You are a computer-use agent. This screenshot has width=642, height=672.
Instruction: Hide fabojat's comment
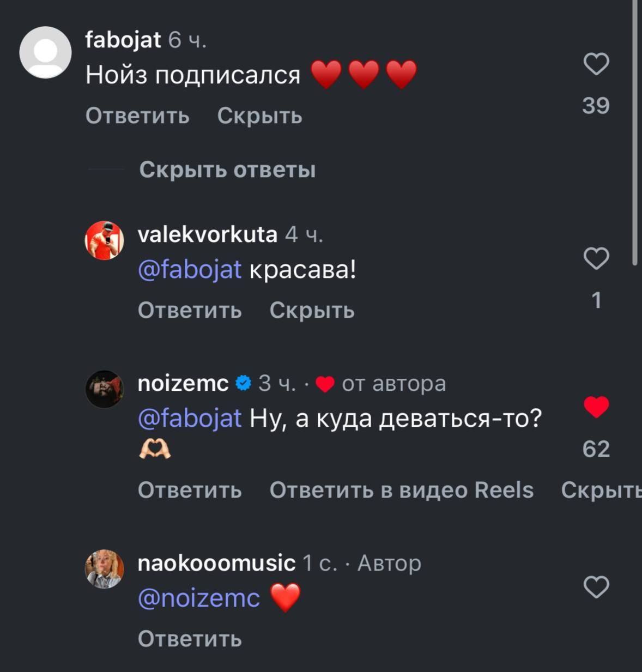[259, 116]
